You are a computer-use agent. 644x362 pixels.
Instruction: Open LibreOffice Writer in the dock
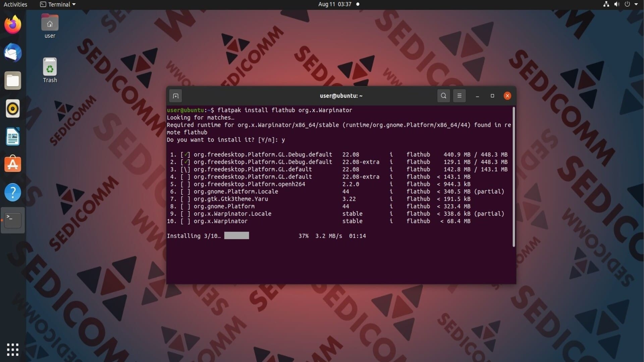click(x=13, y=137)
